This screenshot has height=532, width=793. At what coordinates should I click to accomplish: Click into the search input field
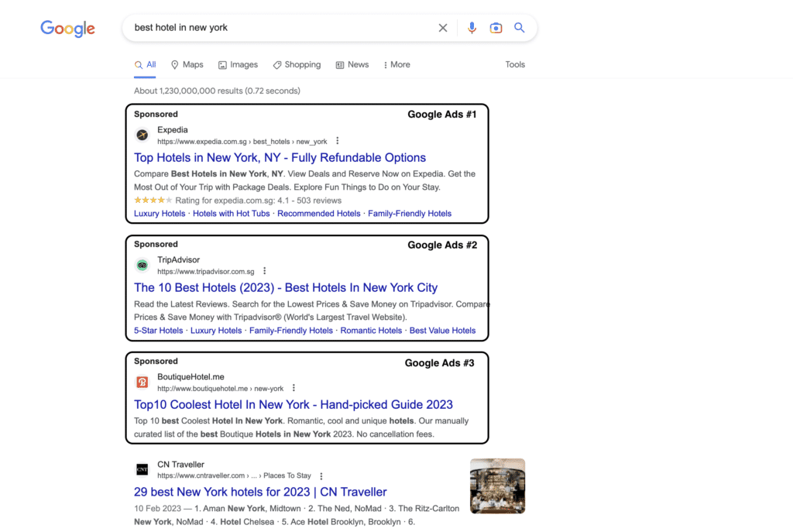(279, 28)
